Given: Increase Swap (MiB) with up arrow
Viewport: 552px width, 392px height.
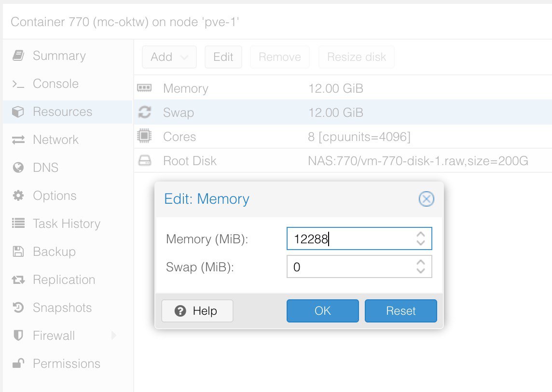Looking at the screenshot, I should click(420, 263).
